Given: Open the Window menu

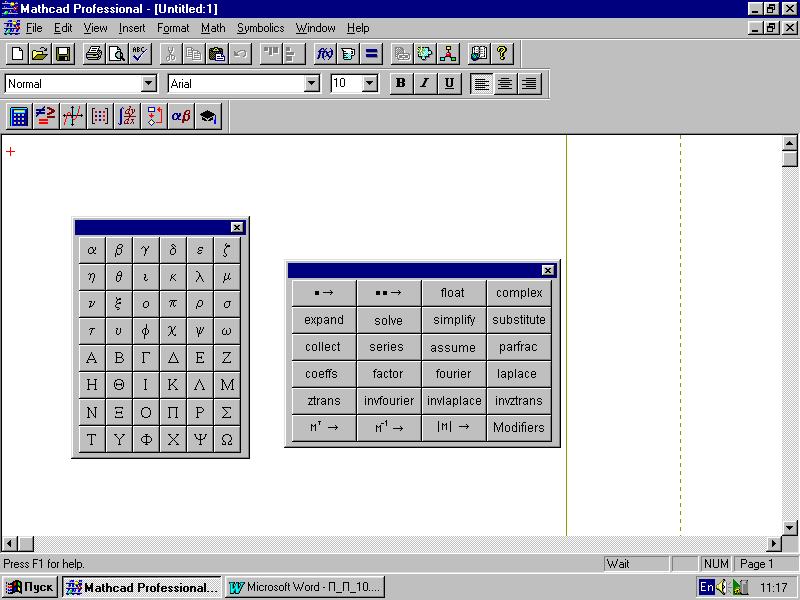Looking at the screenshot, I should pyautogui.click(x=315, y=28).
